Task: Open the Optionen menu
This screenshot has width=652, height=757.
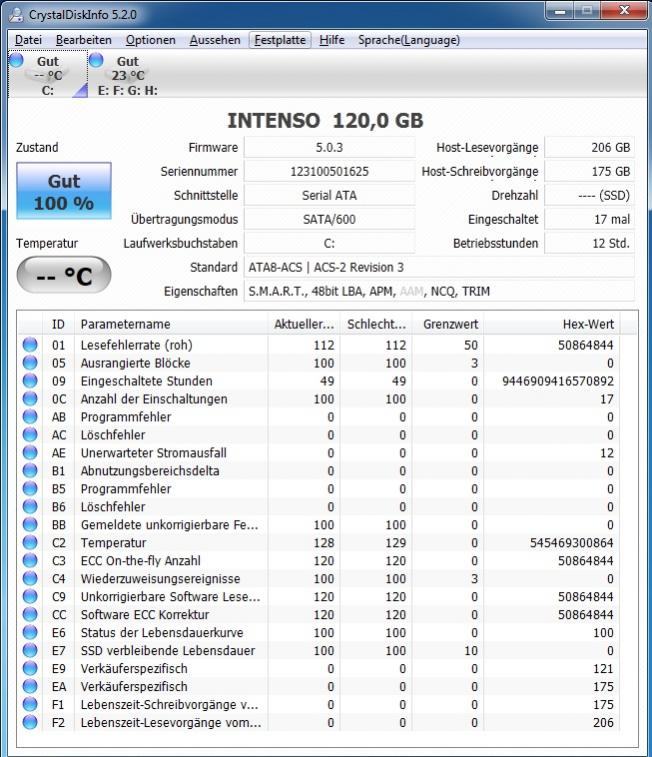Action: point(151,40)
